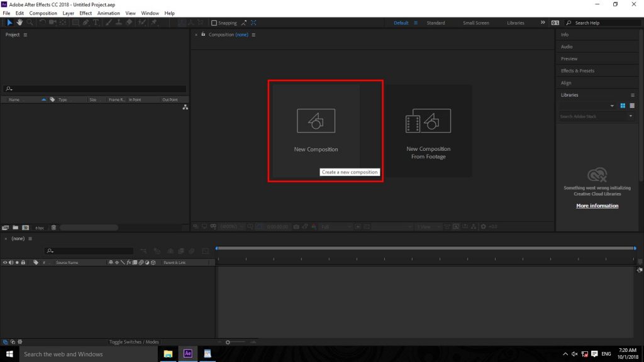Viewport: 644px width, 362px height.
Task: Open the Project panel menu
Action: coord(25,35)
